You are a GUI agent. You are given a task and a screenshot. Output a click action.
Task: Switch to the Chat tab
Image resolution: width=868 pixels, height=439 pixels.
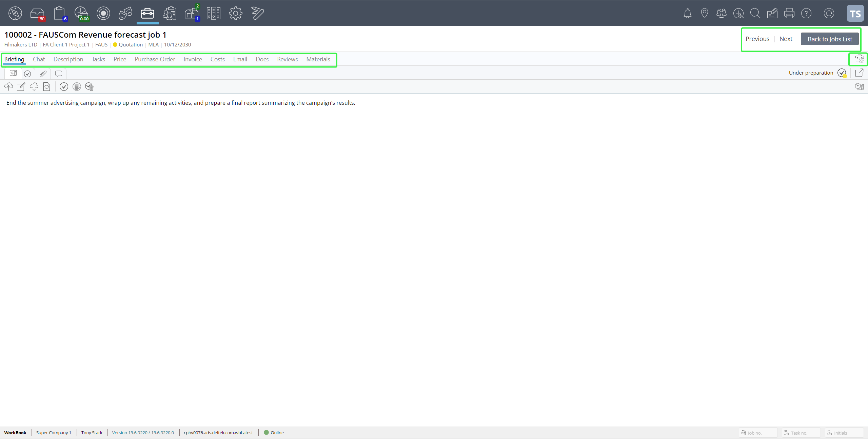coord(39,59)
